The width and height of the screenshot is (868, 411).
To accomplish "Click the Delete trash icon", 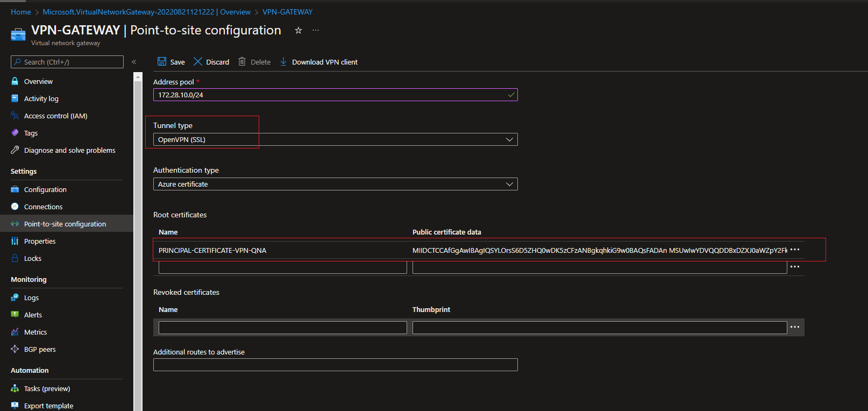I will point(242,61).
